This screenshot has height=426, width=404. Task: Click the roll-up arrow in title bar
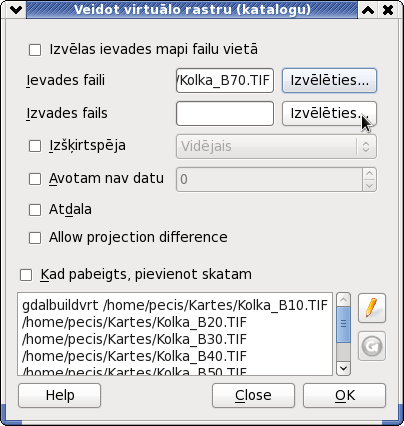coord(368,10)
